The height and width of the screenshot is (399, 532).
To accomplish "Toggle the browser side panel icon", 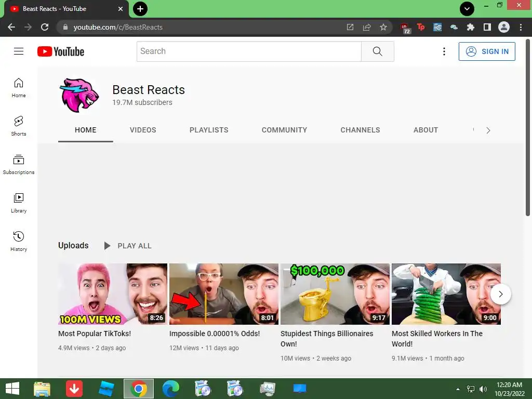I will click(x=487, y=27).
